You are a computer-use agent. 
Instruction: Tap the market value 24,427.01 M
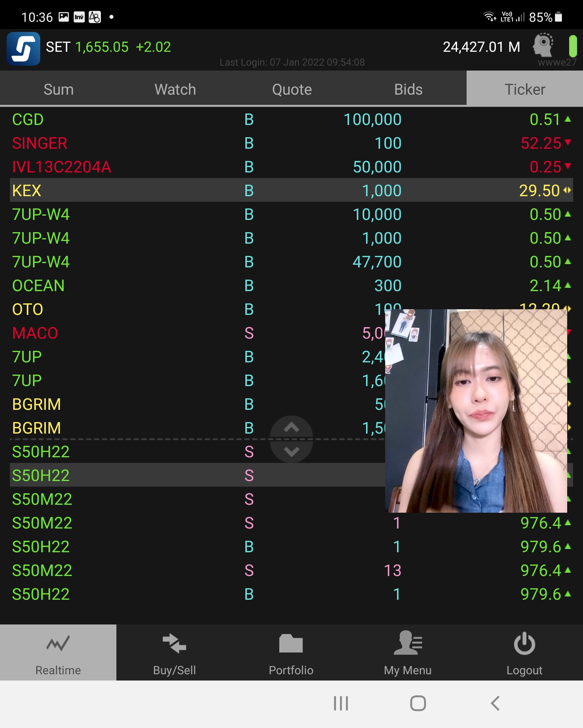tap(481, 47)
